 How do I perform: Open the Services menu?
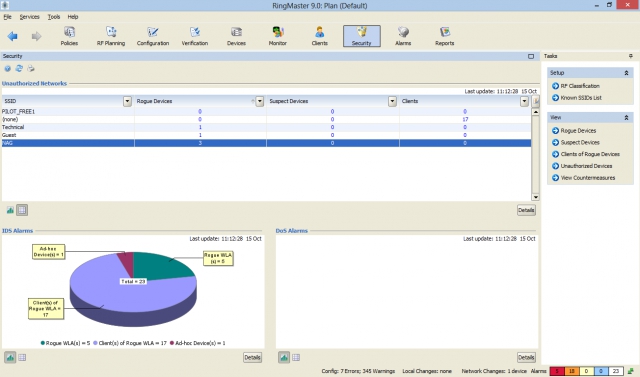click(x=29, y=17)
